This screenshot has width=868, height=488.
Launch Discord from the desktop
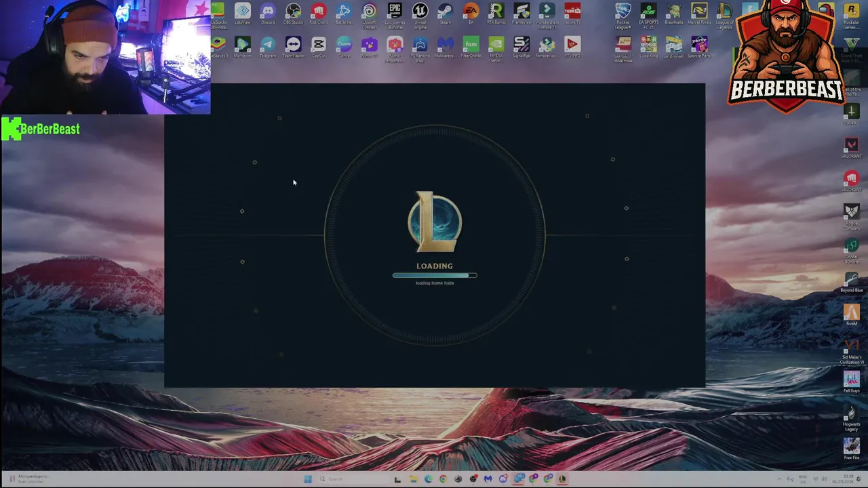(268, 14)
